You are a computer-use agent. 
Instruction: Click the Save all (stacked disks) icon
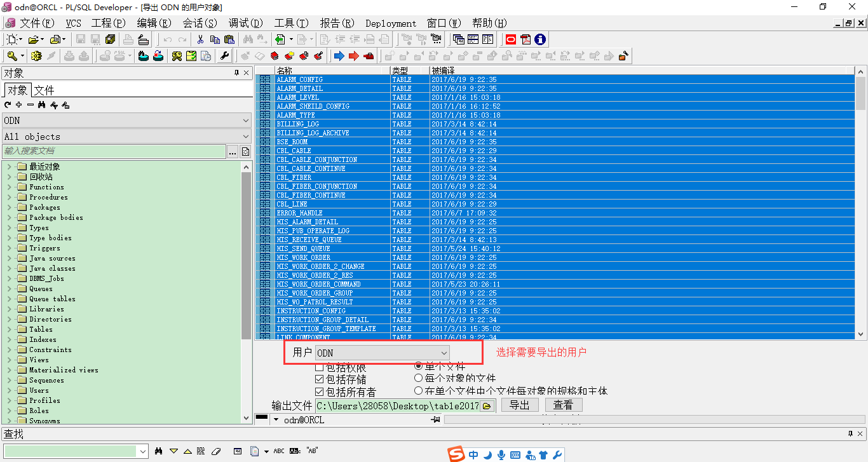111,39
